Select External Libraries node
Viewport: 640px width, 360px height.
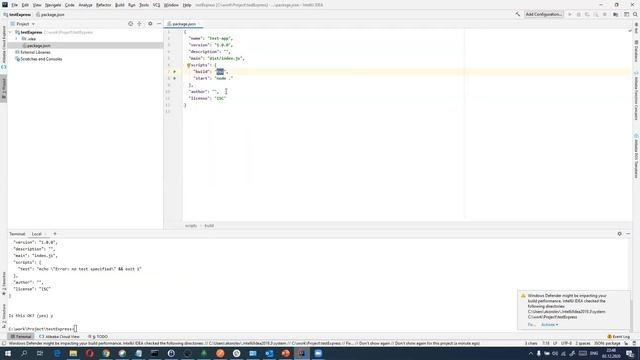36,52
